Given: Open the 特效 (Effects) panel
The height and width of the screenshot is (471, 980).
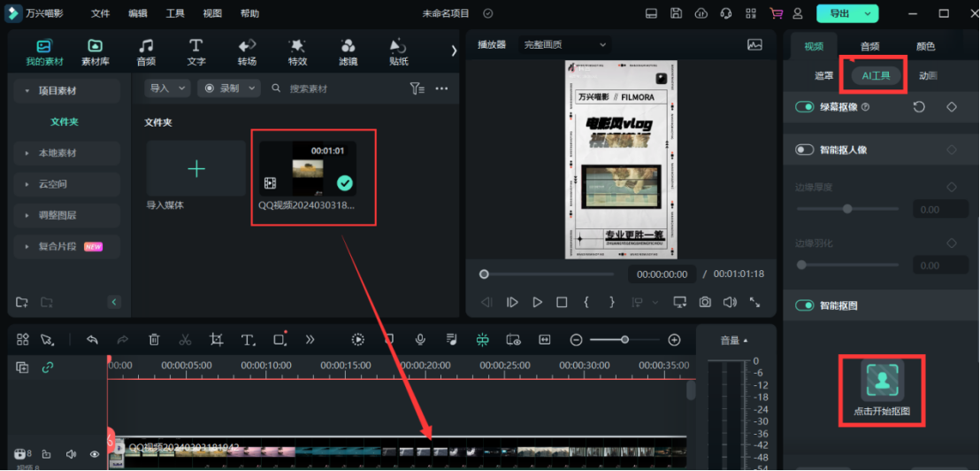Looking at the screenshot, I should coord(297,52).
